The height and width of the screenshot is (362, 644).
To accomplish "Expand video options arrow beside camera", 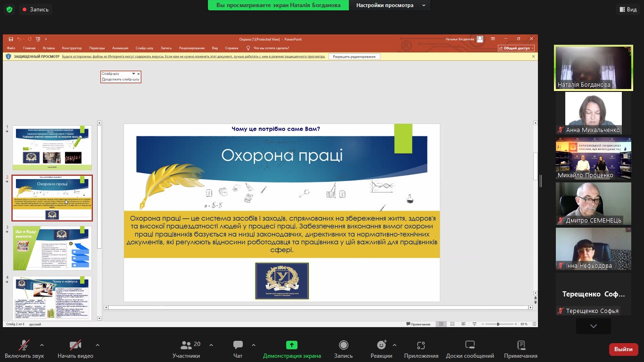I will (98, 345).
